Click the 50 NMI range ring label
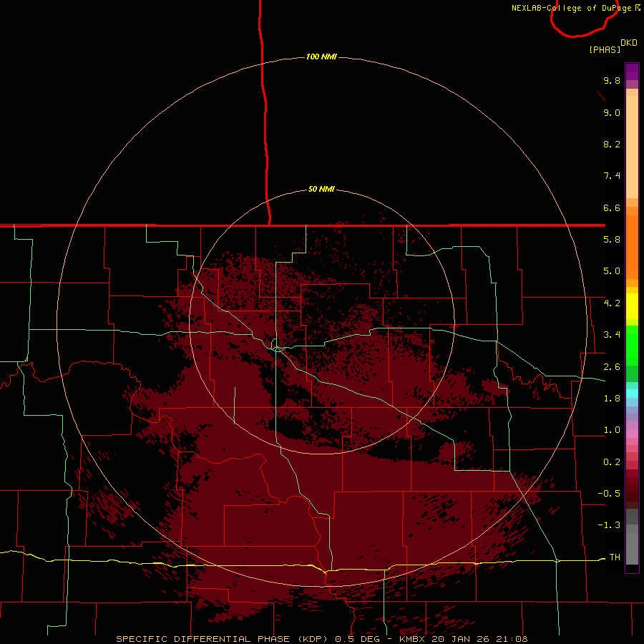 [321, 189]
